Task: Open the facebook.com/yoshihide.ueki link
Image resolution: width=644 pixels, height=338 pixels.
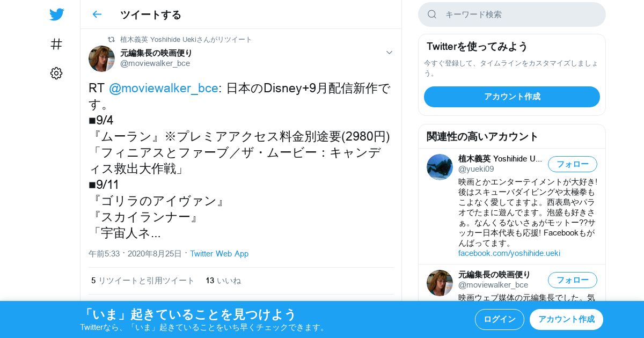Action: tap(509, 253)
